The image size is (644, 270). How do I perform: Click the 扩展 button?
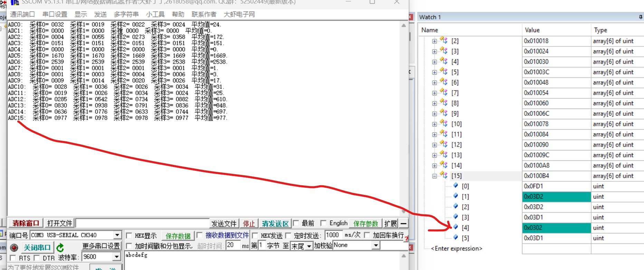pyautogui.click(x=391, y=224)
